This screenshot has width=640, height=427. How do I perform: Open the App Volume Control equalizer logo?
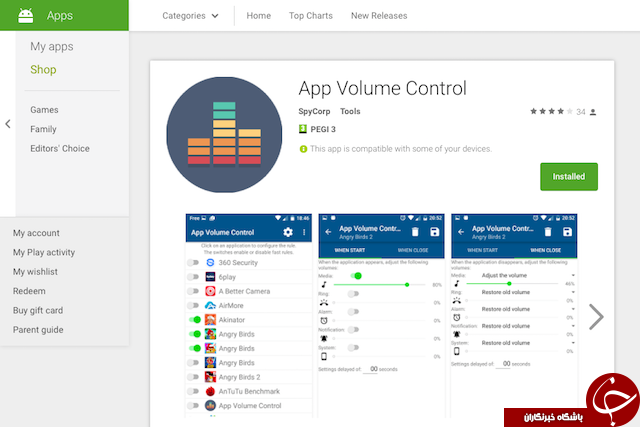pyautogui.click(x=224, y=135)
